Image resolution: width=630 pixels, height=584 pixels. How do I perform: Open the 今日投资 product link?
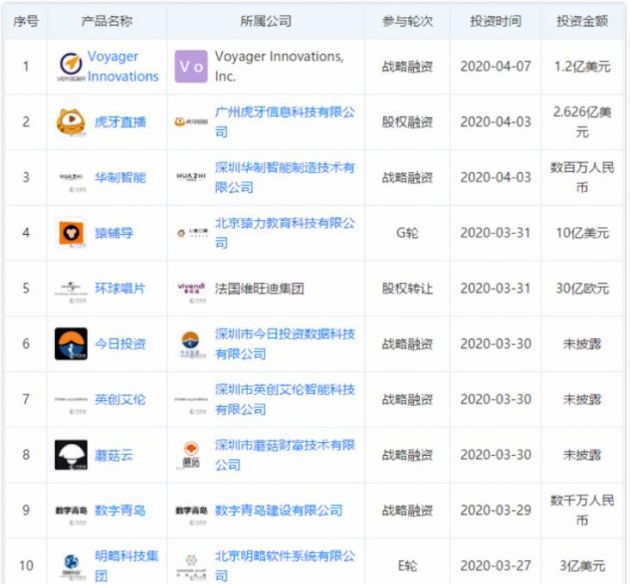tap(120, 344)
